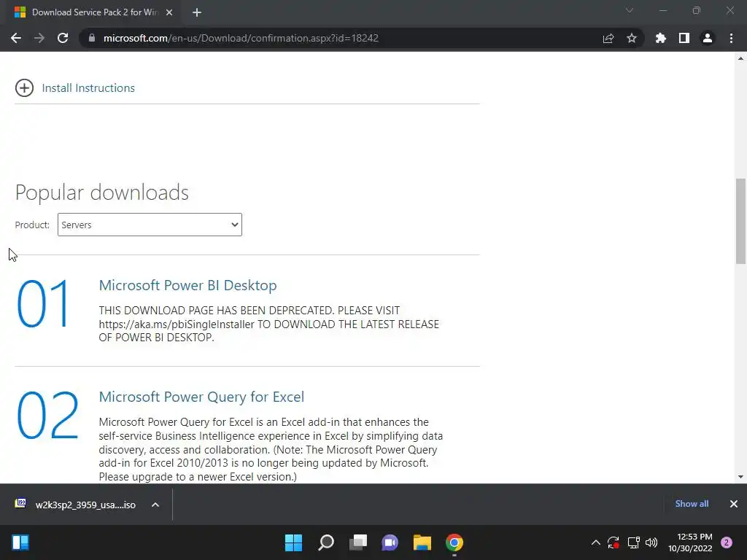
Task: Open Microsoft Power BI Desktop link
Action: point(187,285)
